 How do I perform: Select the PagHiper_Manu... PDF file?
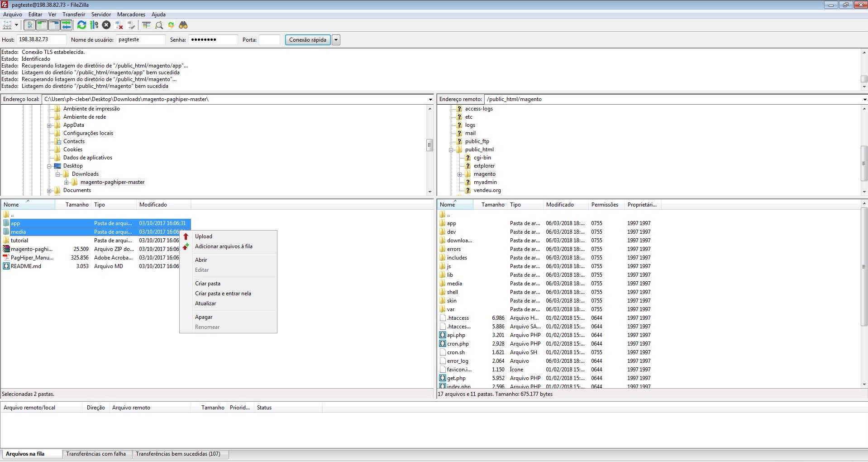(96, 258)
